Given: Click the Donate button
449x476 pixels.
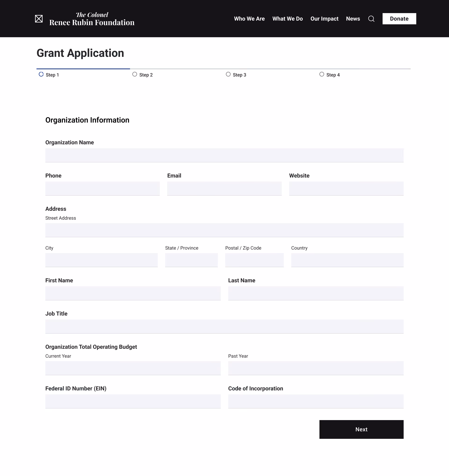Looking at the screenshot, I should [399, 19].
